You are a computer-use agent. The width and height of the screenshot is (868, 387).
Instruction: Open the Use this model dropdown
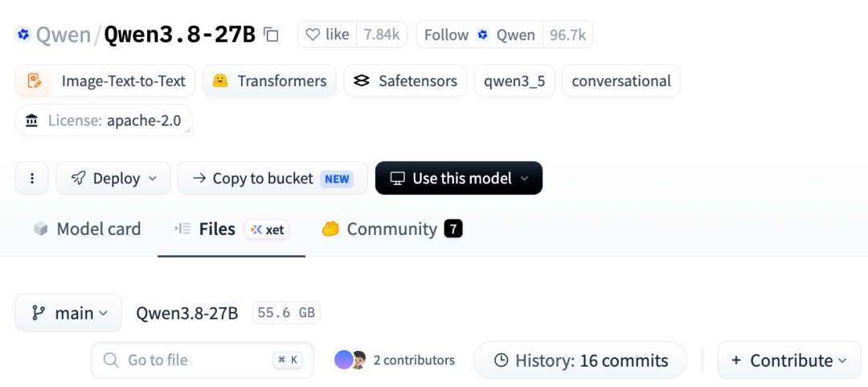pyautogui.click(x=459, y=178)
